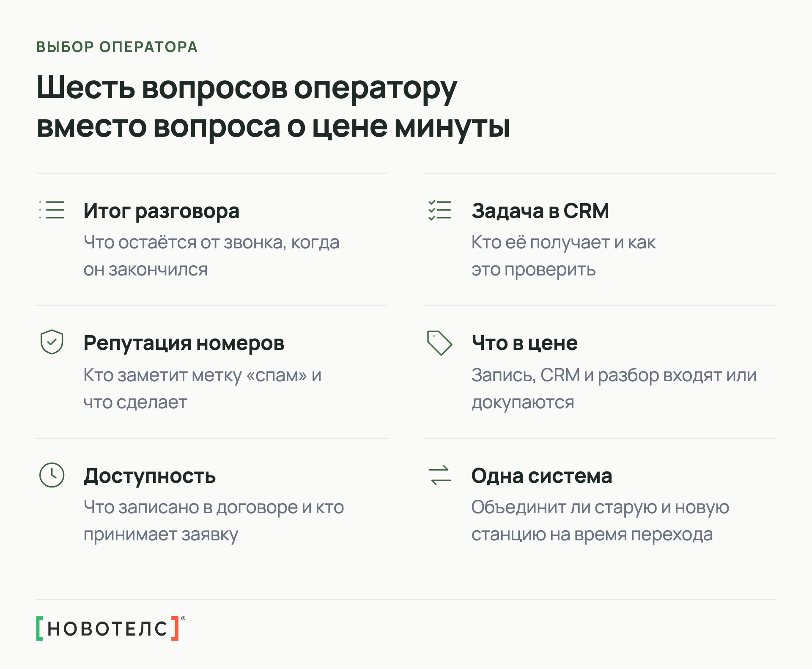812x669 pixels.
Task: Click the text Что остаётся от звонка, когда
Action: pos(211,243)
